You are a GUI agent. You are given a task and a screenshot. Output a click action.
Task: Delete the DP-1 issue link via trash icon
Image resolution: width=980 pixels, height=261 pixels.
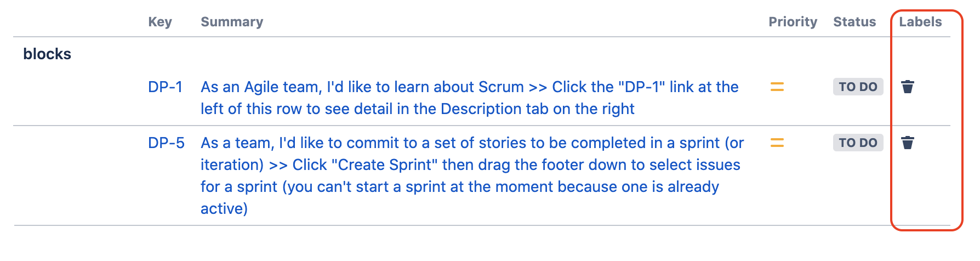tap(908, 87)
